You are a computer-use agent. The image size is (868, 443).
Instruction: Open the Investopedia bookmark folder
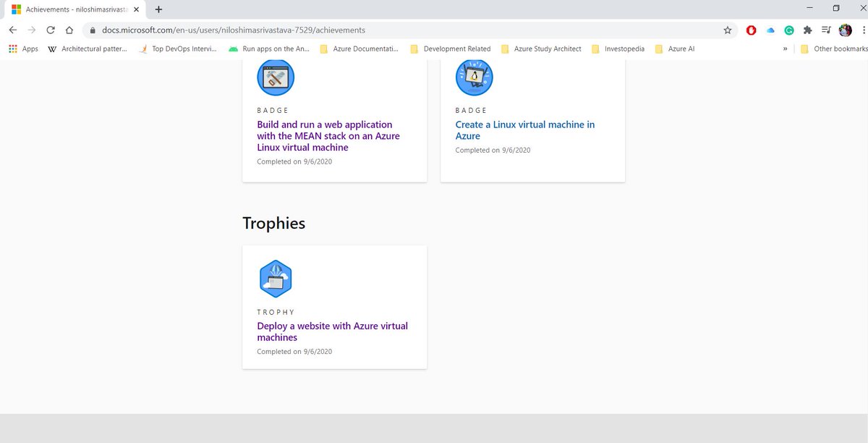tap(618, 48)
